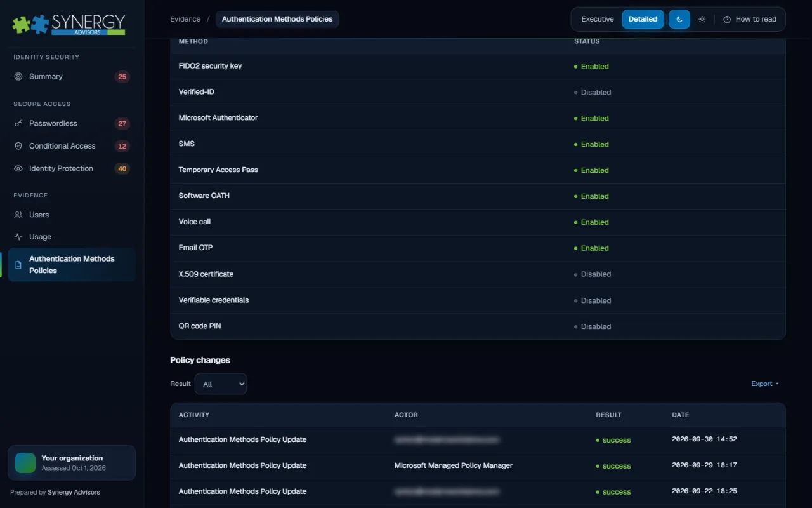Click the 2026-09-30 14:52 date cell
Viewport: 812px width, 508px height.
coord(704,439)
